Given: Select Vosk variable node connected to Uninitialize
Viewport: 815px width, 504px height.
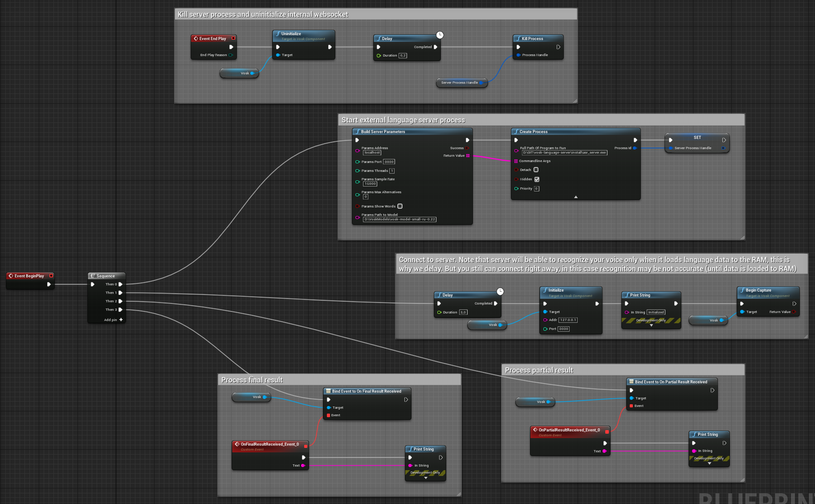Looking at the screenshot, I should click(x=239, y=73).
